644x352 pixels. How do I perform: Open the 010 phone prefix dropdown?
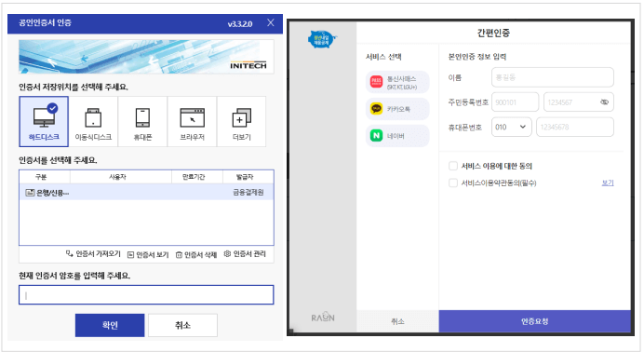tap(511, 127)
